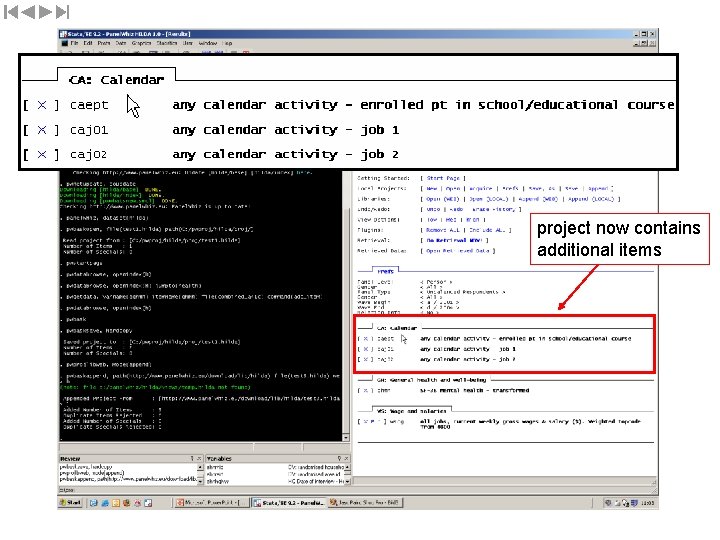Pin the Review pane
Viewport: 720px width, 540px height.
tap(192, 458)
